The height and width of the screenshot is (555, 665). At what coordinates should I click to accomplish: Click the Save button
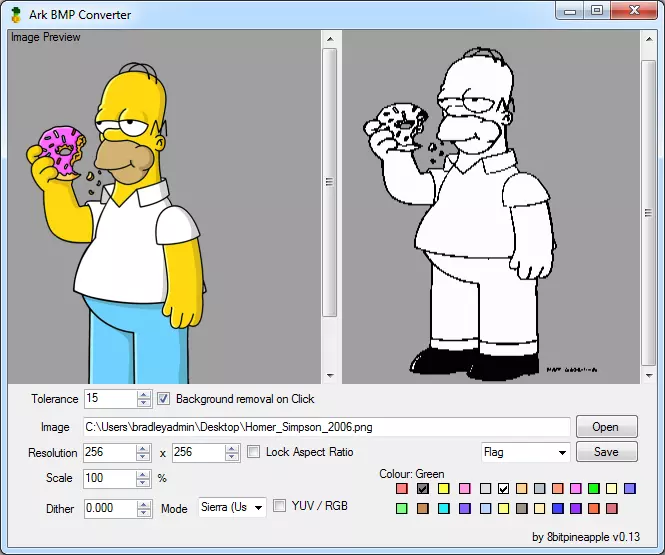pos(606,452)
